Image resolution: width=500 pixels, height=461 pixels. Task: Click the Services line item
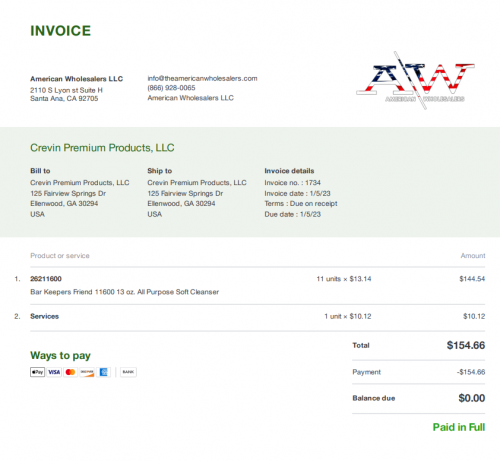coord(44,316)
